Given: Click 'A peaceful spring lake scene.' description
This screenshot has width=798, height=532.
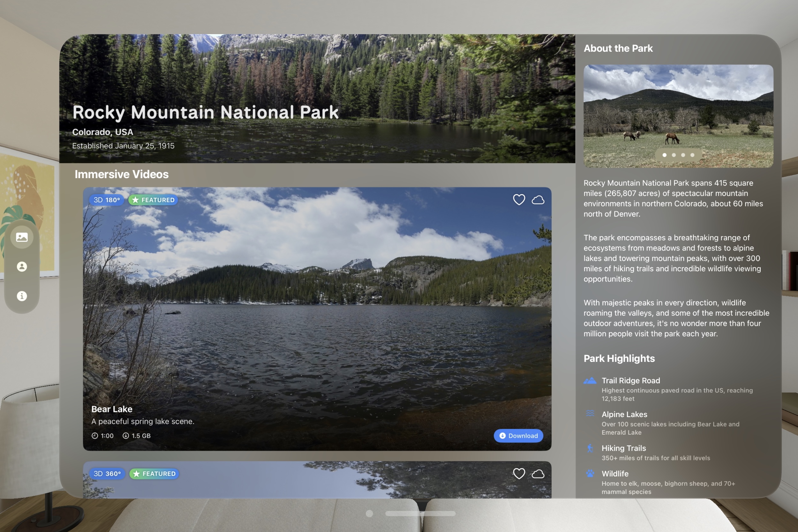Looking at the screenshot, I should [x=143, y=421].
